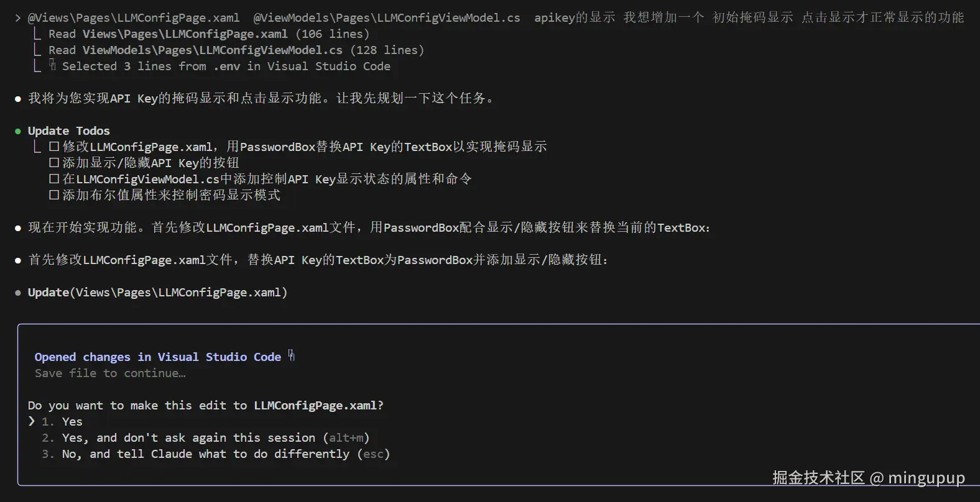Select option 1 Yes
980x502 pixels.
[62, 421]
